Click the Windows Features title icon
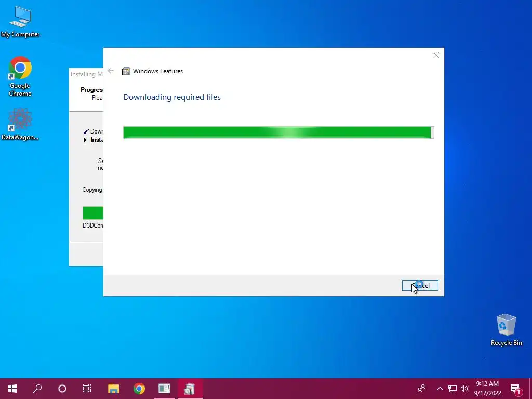Image resolution: width=532 pixels, height=399 pixels. [x=126, y=71]
